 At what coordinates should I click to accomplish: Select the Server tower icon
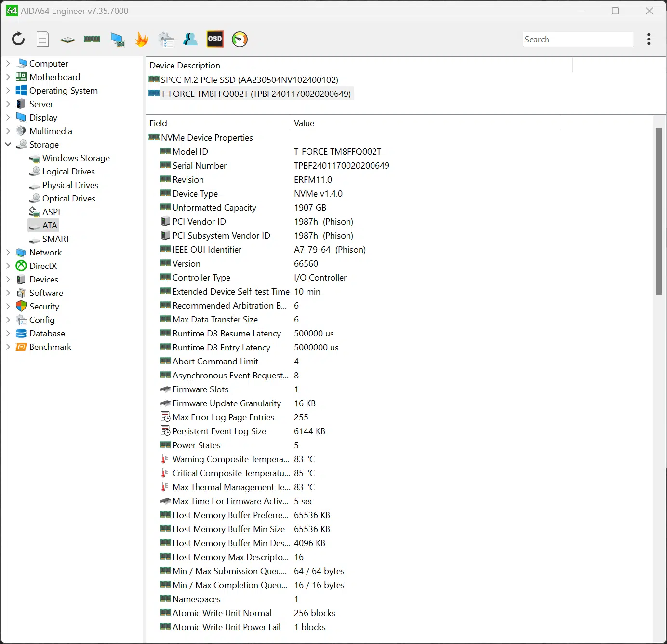[x=21, y=104]
